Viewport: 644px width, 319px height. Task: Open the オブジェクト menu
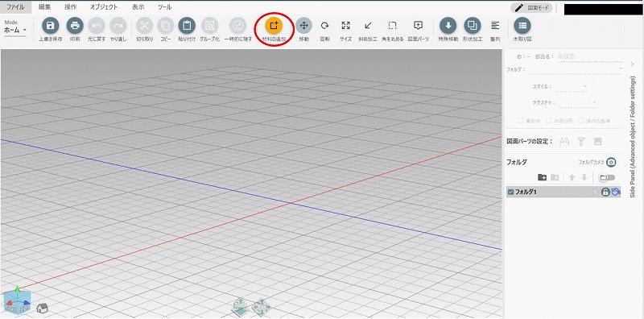[104, 7]
